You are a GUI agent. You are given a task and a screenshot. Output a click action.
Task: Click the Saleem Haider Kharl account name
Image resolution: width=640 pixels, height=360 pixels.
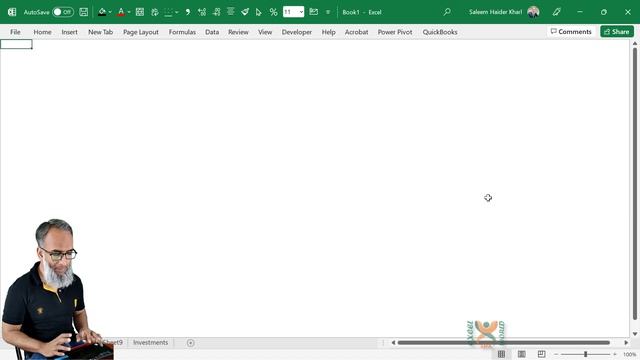click(495, 12)
